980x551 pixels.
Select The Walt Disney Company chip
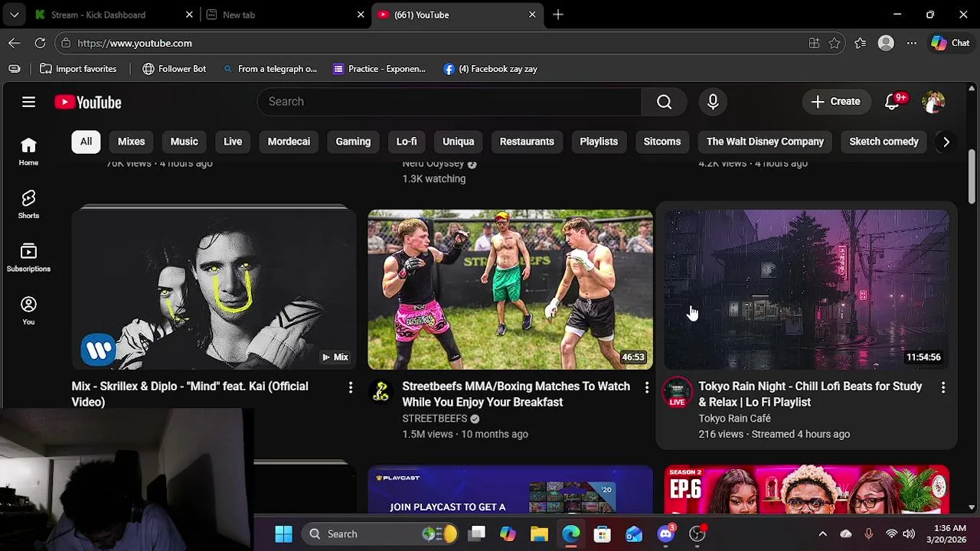coord(765,142)
